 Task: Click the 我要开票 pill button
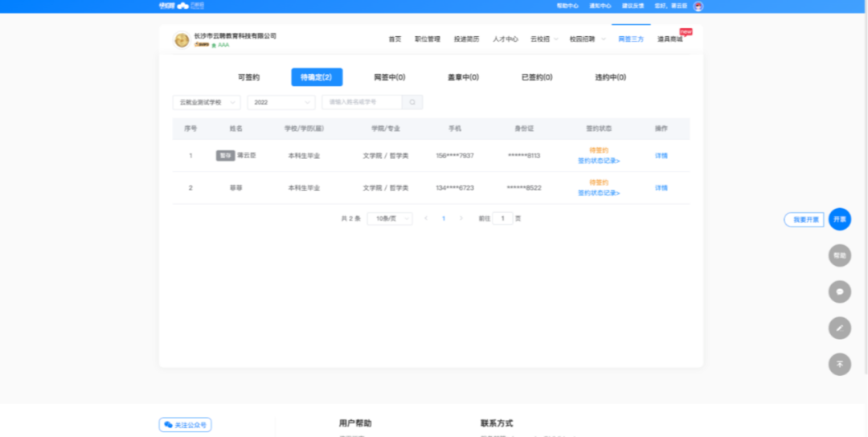805,219
